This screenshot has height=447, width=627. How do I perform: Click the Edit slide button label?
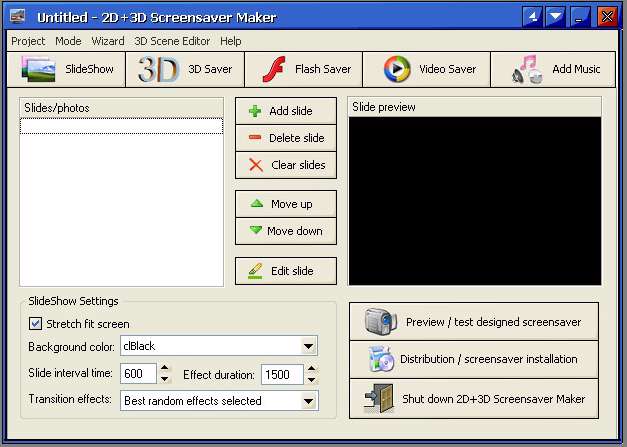pos(292,271)
